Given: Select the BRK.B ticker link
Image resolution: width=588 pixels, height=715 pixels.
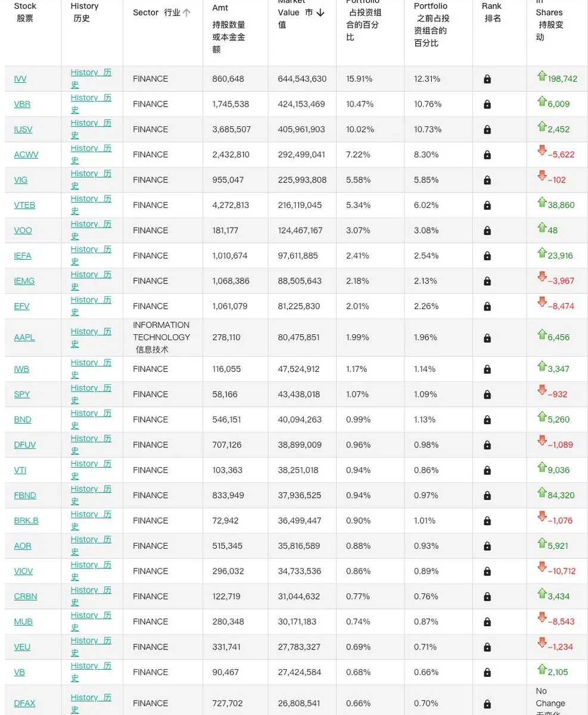Looking at the screenshot, I should point(26,520).
